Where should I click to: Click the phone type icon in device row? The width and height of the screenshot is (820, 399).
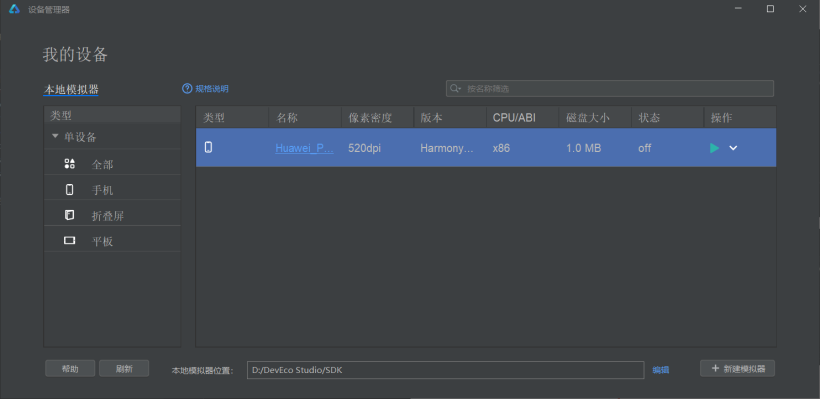click(208, 147)
